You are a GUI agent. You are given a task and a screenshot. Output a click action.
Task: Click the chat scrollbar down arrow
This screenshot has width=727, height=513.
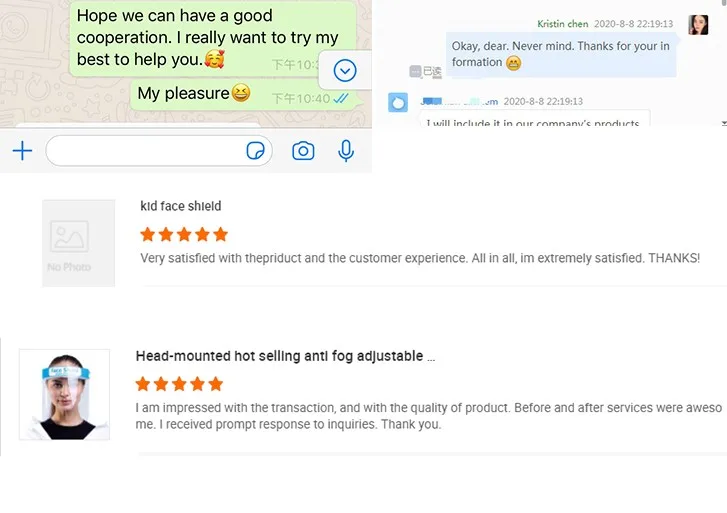[x=723, y=122]
